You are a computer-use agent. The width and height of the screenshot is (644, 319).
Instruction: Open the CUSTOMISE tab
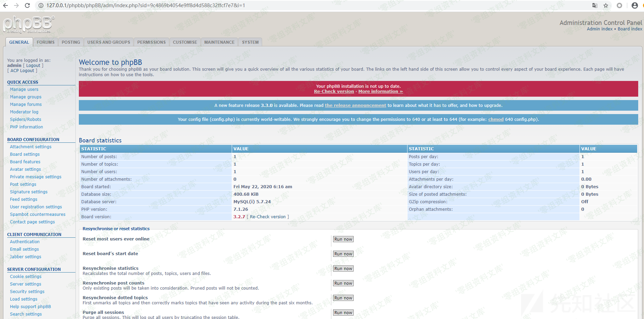pos(185,42)
